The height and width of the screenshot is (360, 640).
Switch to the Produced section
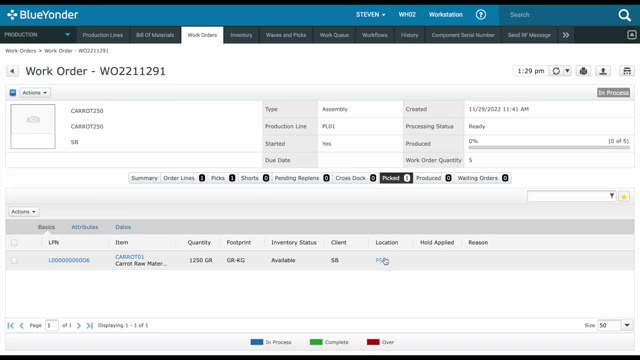coord(433,178)
